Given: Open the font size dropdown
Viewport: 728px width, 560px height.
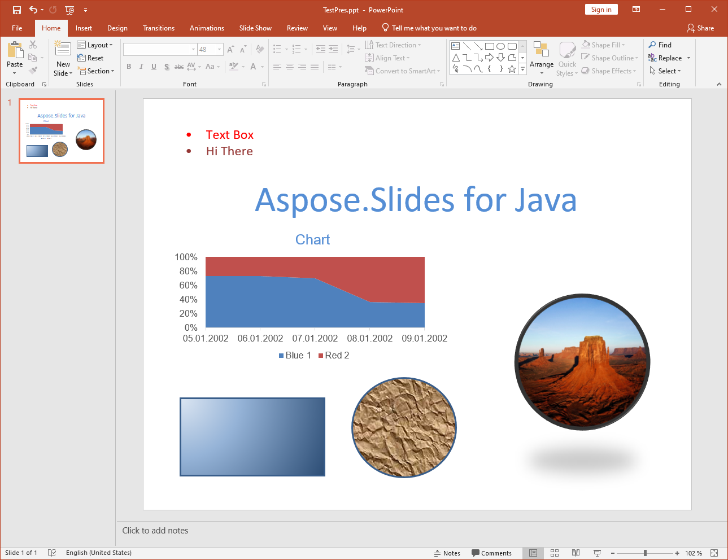Looking at the screenshot, I should pos(219,50).
